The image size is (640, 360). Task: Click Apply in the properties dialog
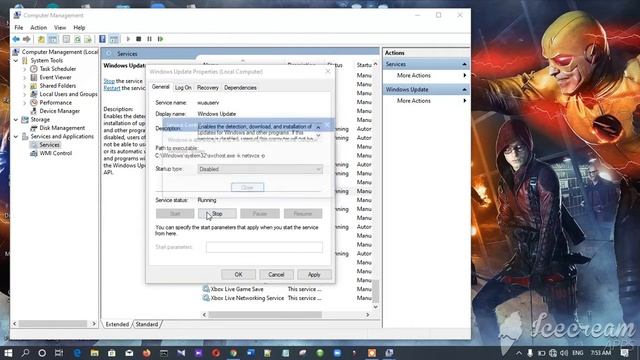point(314,275)
